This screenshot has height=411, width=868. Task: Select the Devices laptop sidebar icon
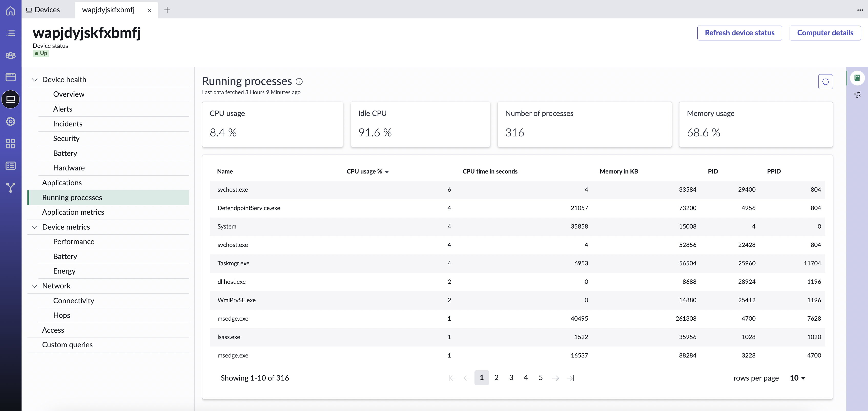tap(11, 99)
